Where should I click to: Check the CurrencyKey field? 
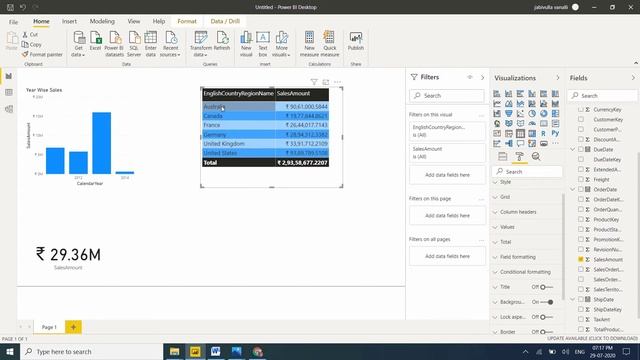[x=580, y=109]
